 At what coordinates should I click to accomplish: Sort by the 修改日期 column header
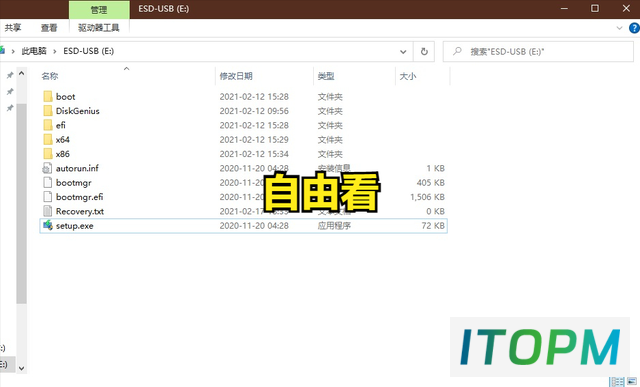(236, 76)
